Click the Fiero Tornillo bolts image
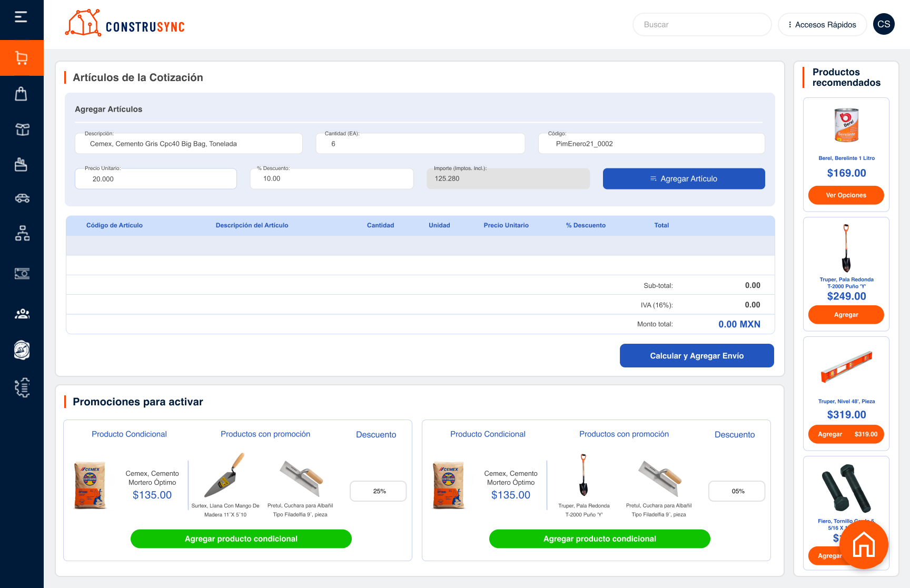 pyautogui.click(x=846, y=489)
